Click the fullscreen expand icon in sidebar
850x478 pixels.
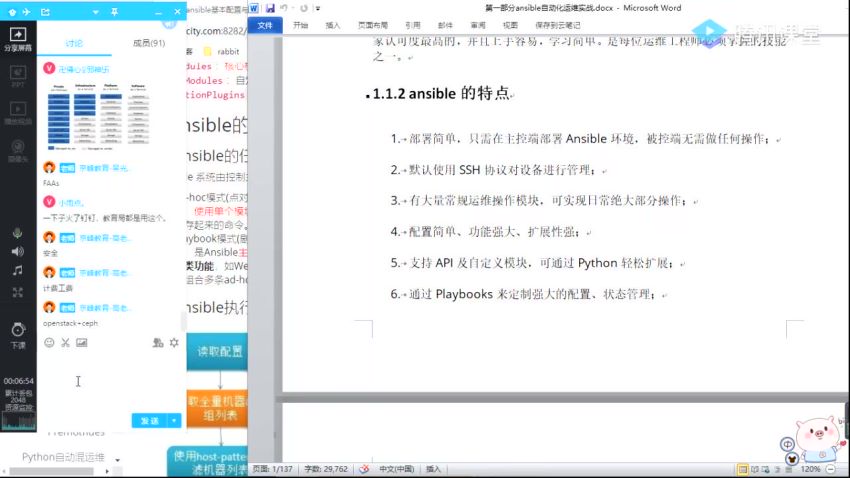(18, 293)
